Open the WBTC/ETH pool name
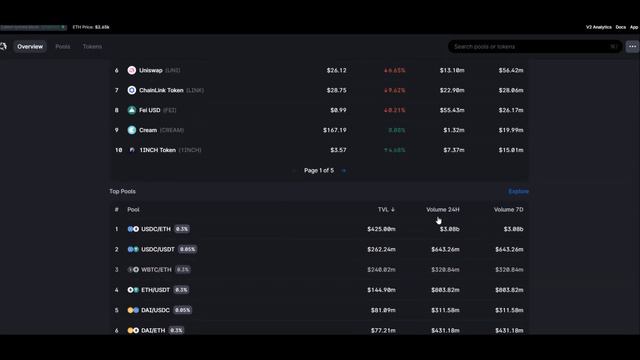 (x=156, y=270)
